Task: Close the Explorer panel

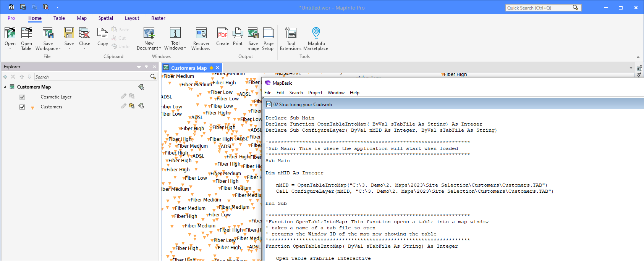Action: pyautogui.click(x=154, y=67)
